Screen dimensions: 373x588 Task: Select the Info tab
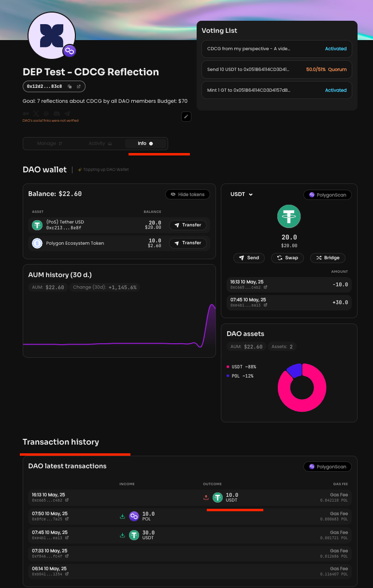(x=145, y=143)
